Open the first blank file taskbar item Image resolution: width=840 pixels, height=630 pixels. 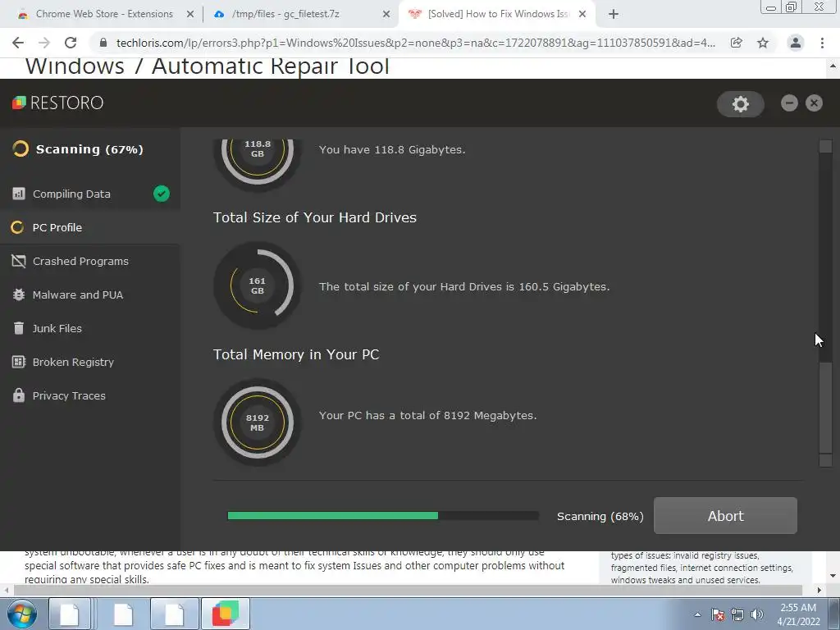click(69, 614)
